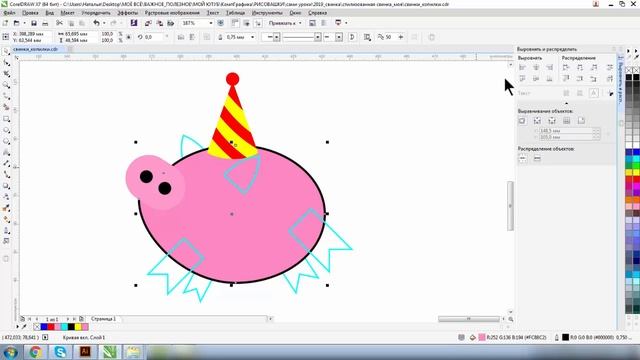Viewport: 640px width, 360px height.
Task: Click the No color swatch on the right palette
Action: pyautogui.click(x=629, y=70)
